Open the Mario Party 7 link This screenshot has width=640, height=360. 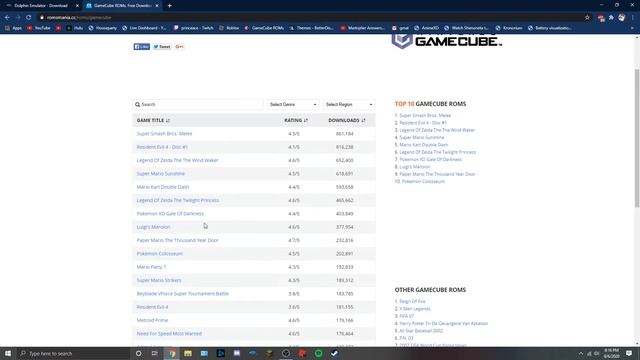(151, 267)
